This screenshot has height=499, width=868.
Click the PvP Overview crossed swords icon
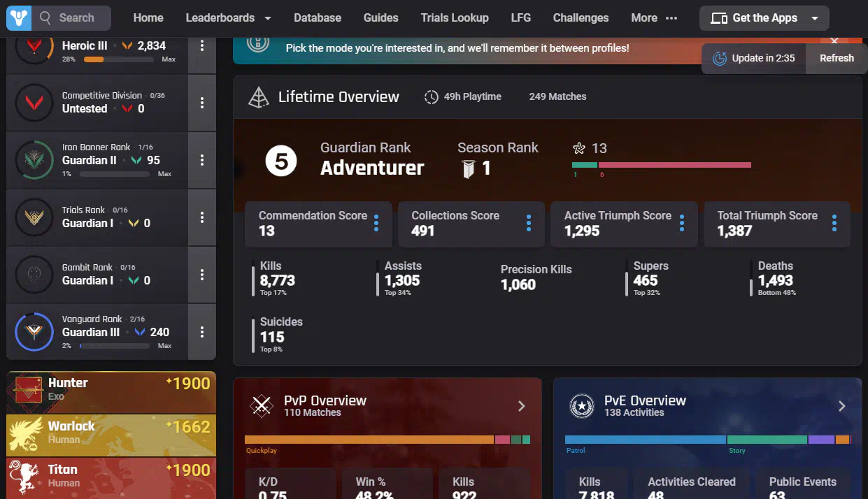262,405
